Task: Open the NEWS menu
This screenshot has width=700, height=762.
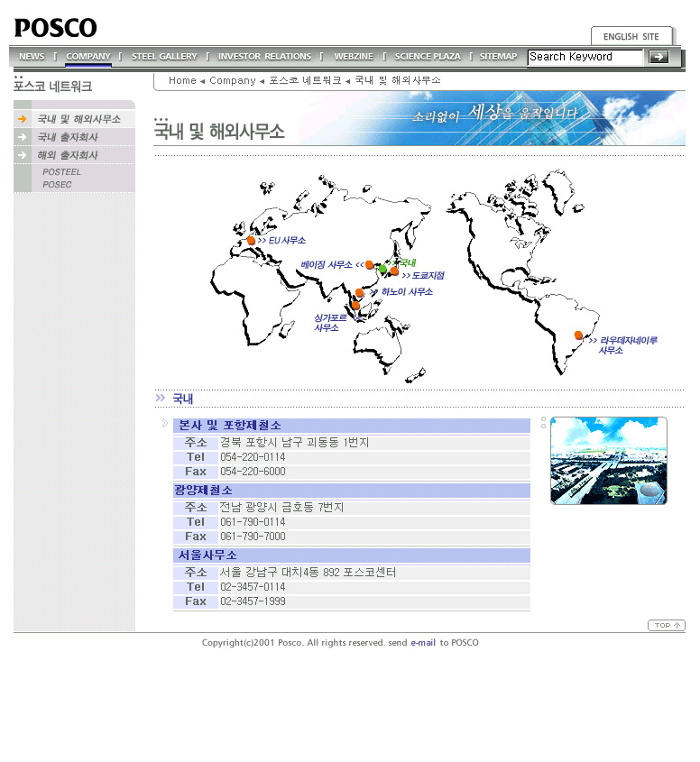Action: (32, 57)
